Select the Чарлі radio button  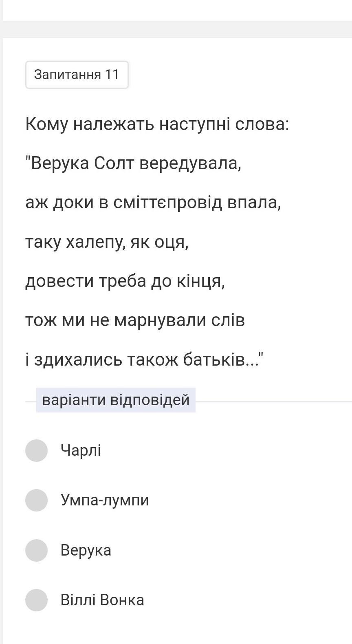point(37,450)
